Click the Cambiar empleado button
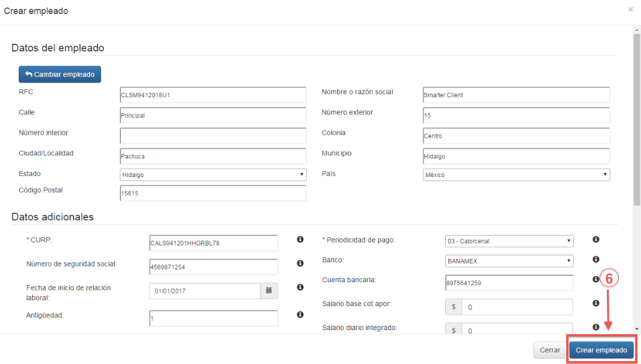The width and height of the screenshot is (641, 364). click(60, 74)
